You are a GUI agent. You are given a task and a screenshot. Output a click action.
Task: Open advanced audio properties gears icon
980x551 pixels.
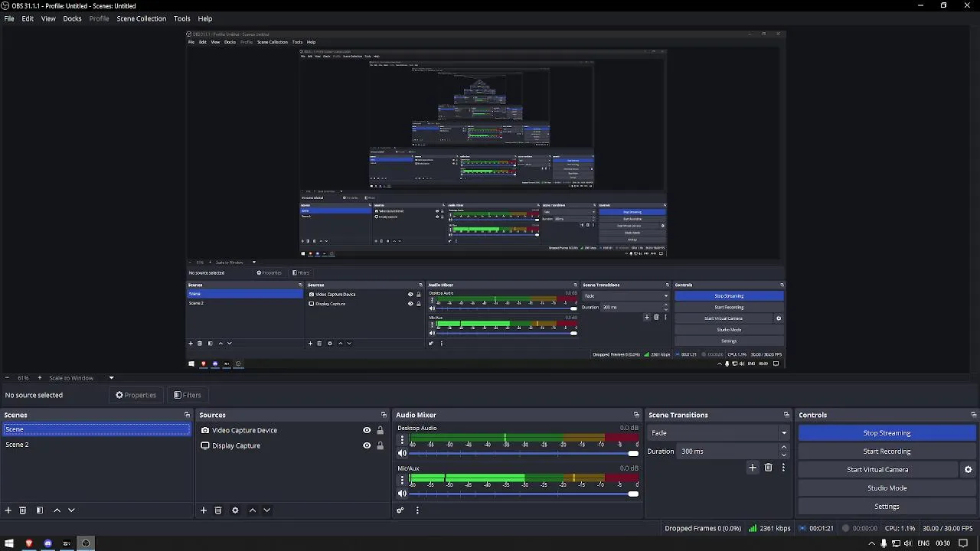pos(400,510)
